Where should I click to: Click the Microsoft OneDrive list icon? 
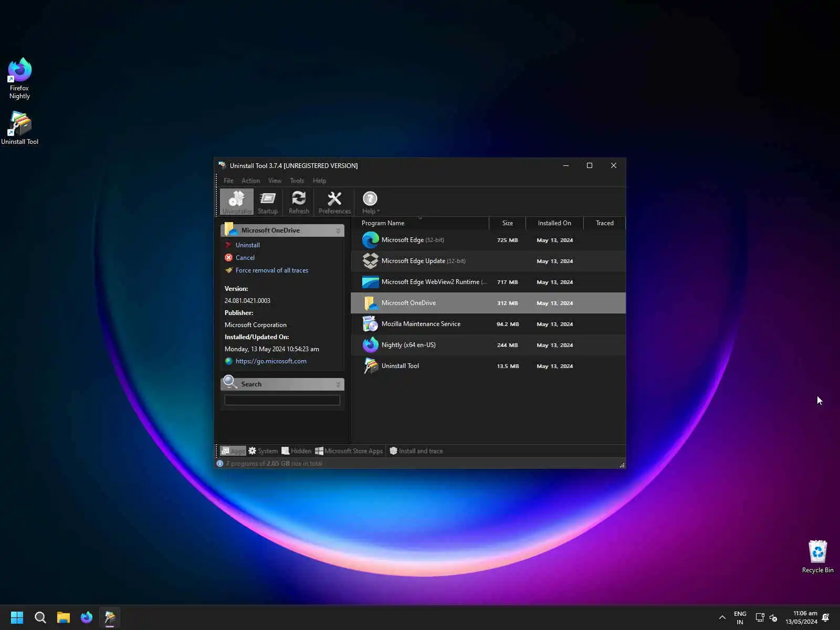tap(371, 303)
